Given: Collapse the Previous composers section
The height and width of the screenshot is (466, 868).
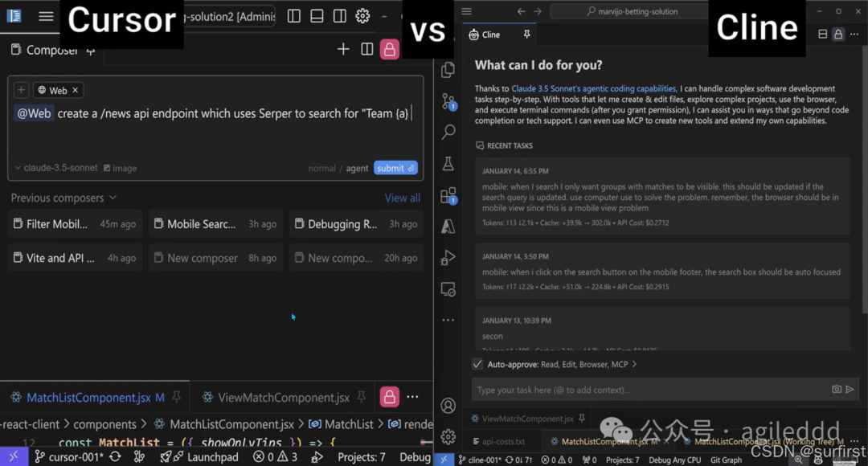Looking at the screenshot, I should tap(63, 198).
